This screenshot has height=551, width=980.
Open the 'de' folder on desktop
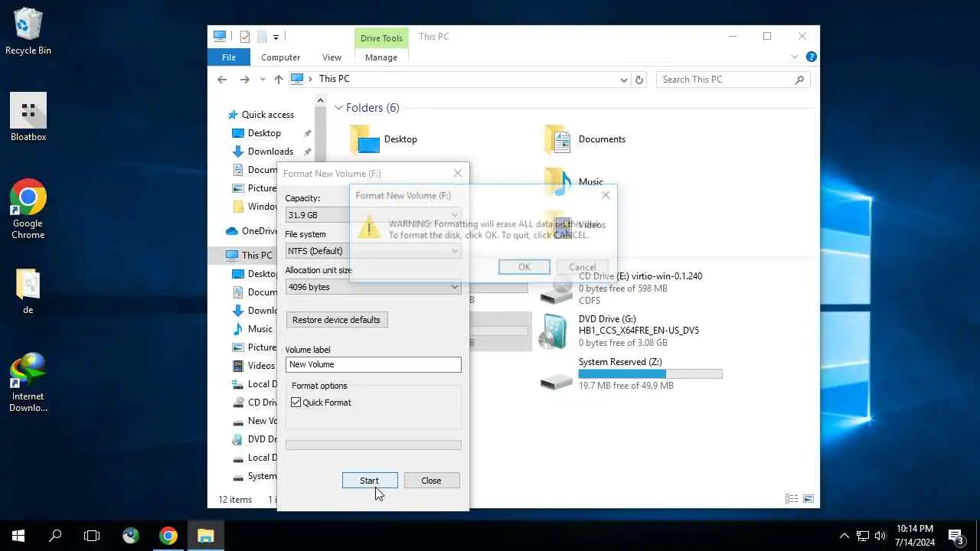pyautogui.click(x=28, y=290)
